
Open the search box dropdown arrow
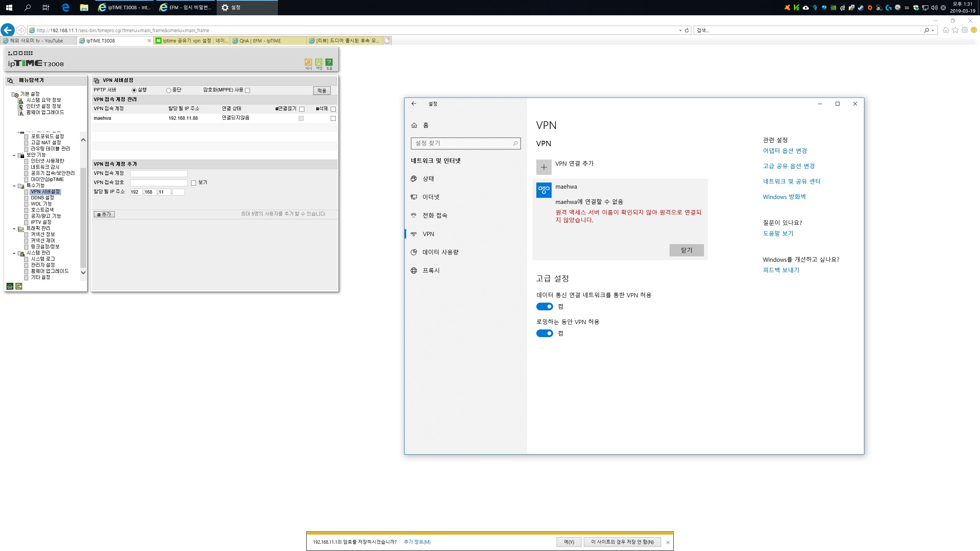click(x=933, y=30)
